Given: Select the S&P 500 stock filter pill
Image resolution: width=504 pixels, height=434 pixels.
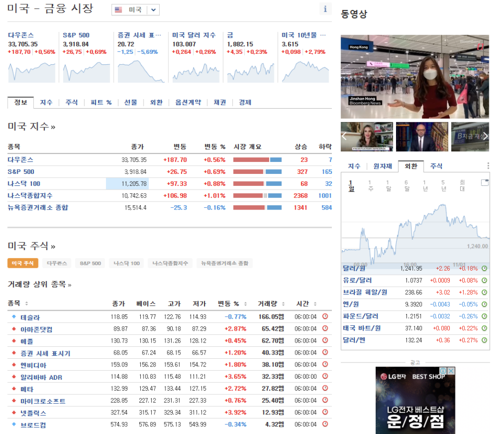Looking at the screenshot, I should click(x=90, y=263).
